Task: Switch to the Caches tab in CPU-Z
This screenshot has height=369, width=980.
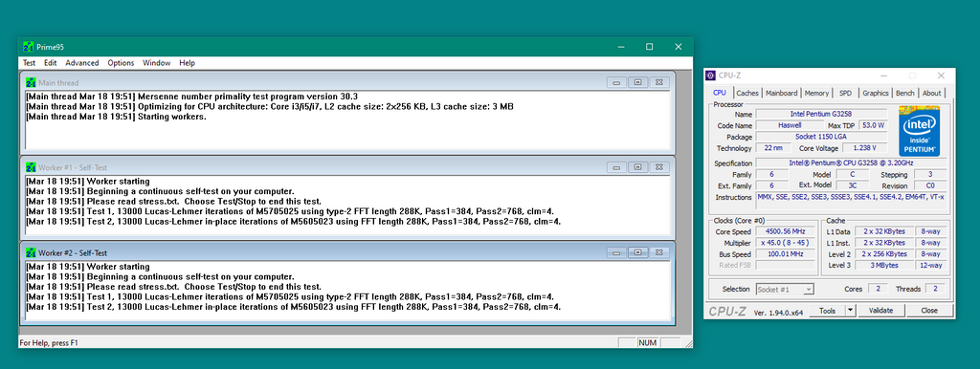Action: 746,93
